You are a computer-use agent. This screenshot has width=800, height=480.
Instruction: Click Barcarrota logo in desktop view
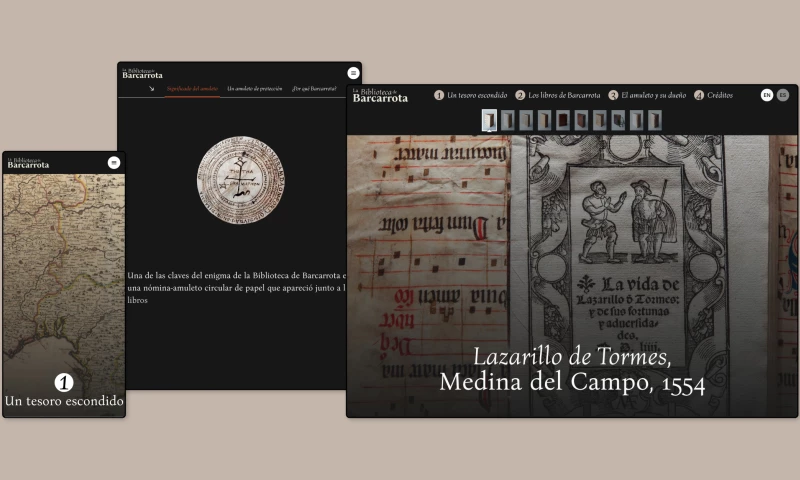click(380, 95)
